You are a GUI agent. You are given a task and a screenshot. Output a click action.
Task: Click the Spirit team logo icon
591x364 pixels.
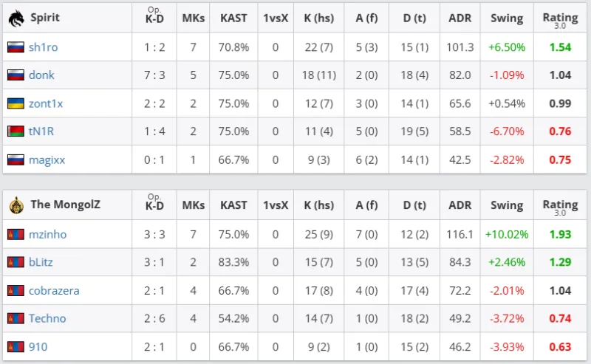(x=16, y=17)
